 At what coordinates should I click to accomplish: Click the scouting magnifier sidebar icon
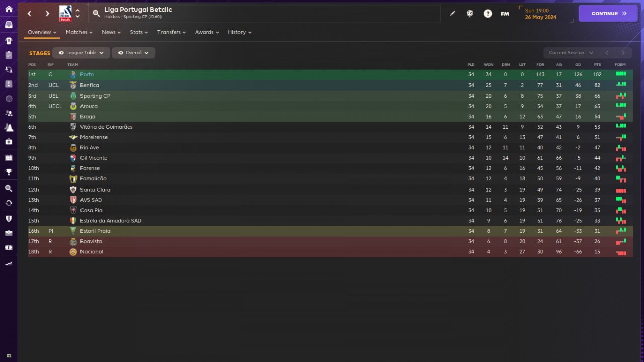click(9, 188)
